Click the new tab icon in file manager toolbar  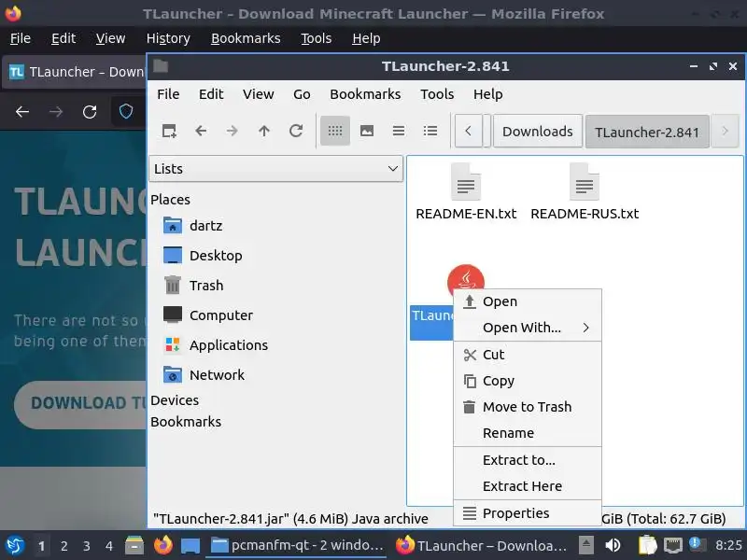click(x=169, y=131)
